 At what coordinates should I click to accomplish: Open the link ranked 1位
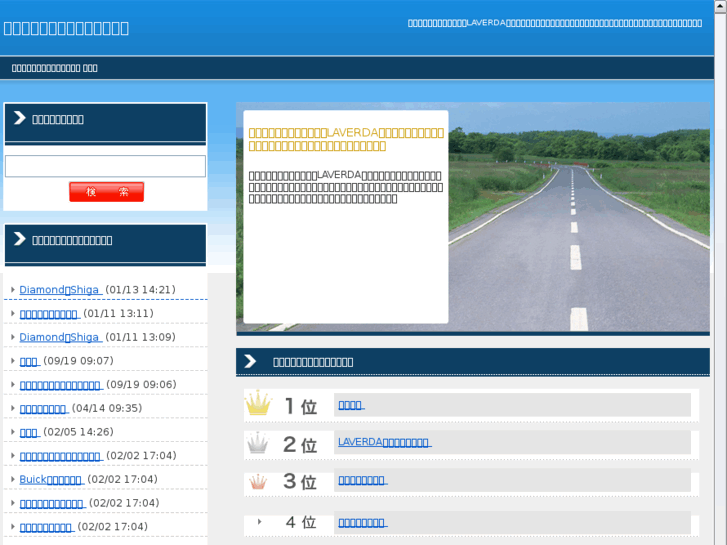[351, 405]
